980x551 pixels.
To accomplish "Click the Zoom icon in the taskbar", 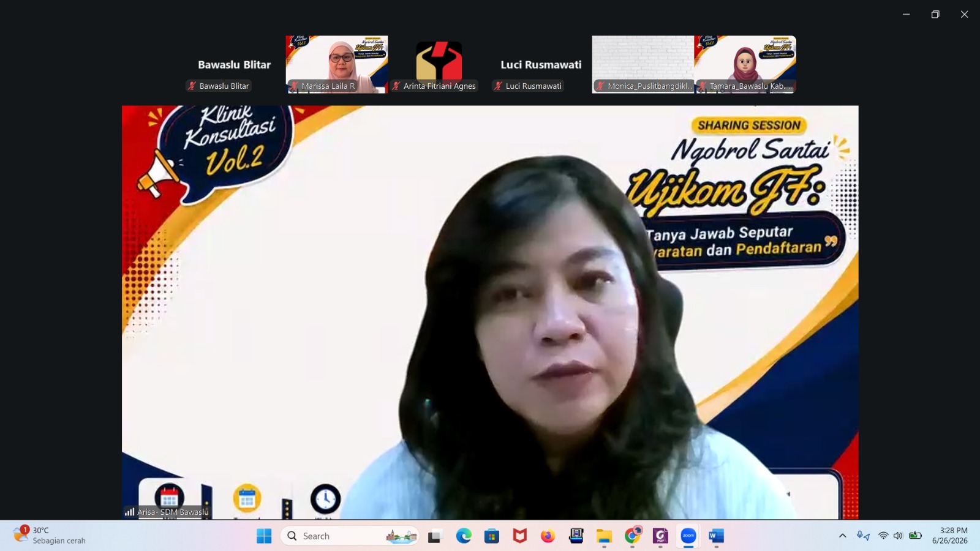I will [x=688, y=536].
